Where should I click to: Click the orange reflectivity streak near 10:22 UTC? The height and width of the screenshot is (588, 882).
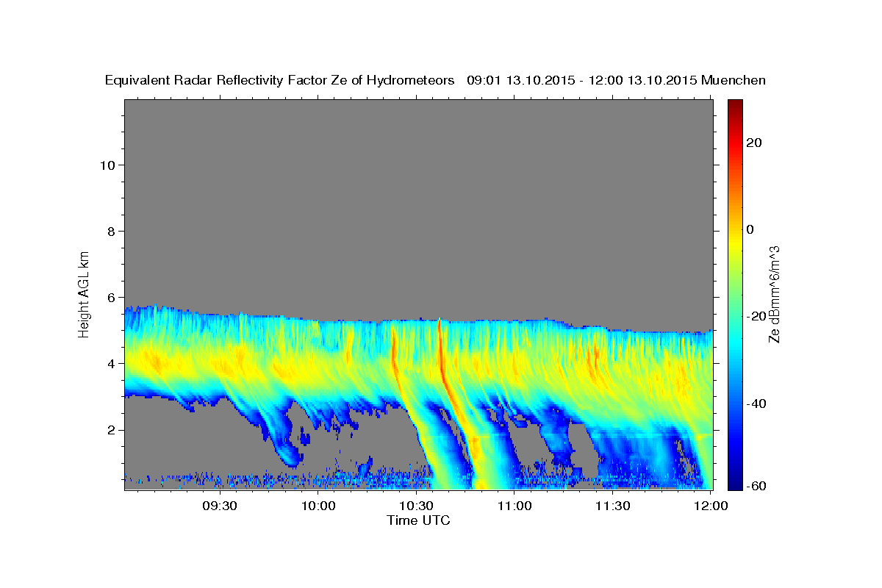click(x=393, y=353)
